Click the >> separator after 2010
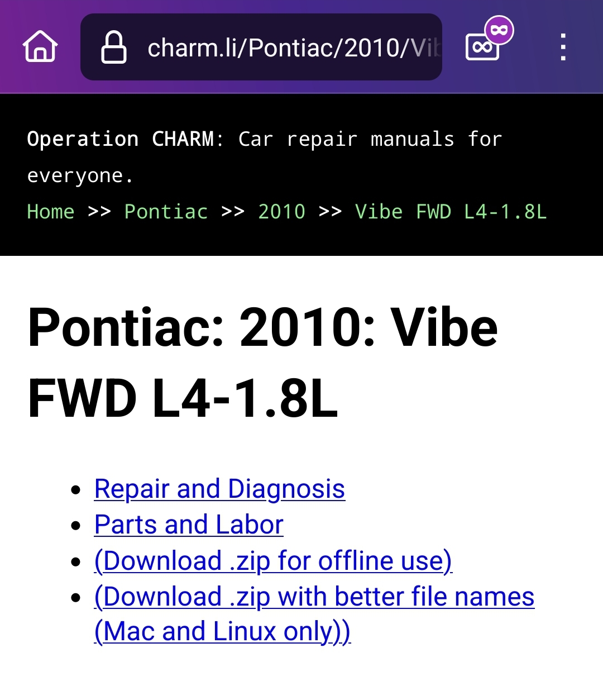Image resolution: width=603 pixels, height=700 pixels. point(330,212)
